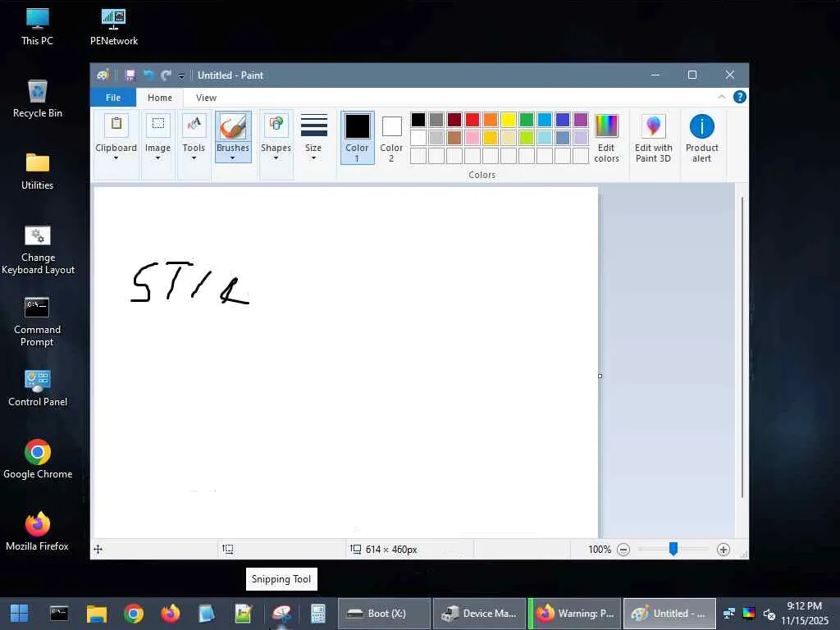Collapse the ribbon with chevron

coord(722,97)
